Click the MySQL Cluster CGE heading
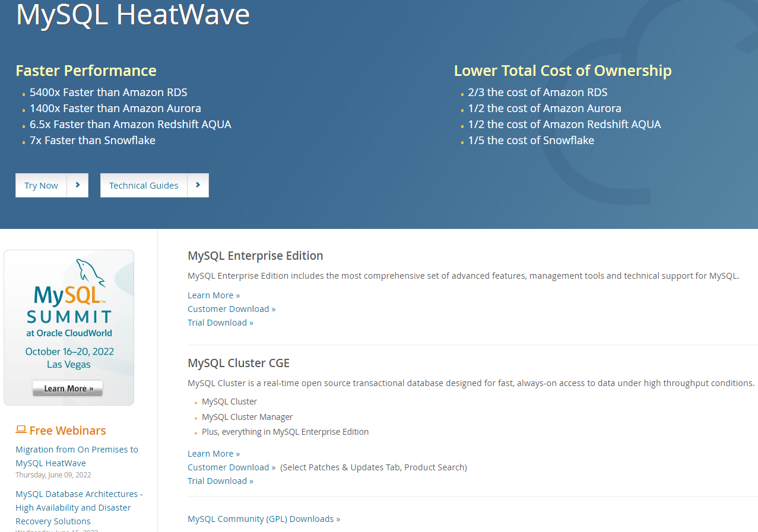Viewport: 758px width, 532px height. pyautogui.click(x=239, y=363)
